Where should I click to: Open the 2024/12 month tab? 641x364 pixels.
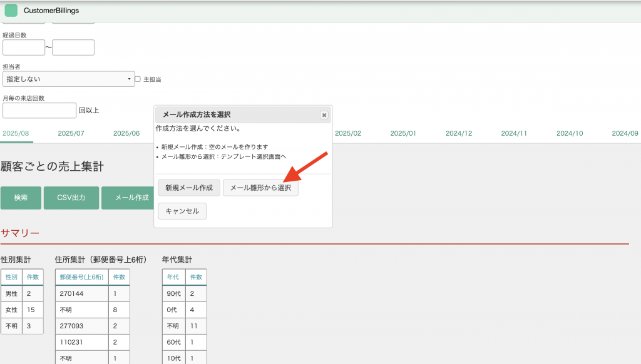tap(459, 133)
